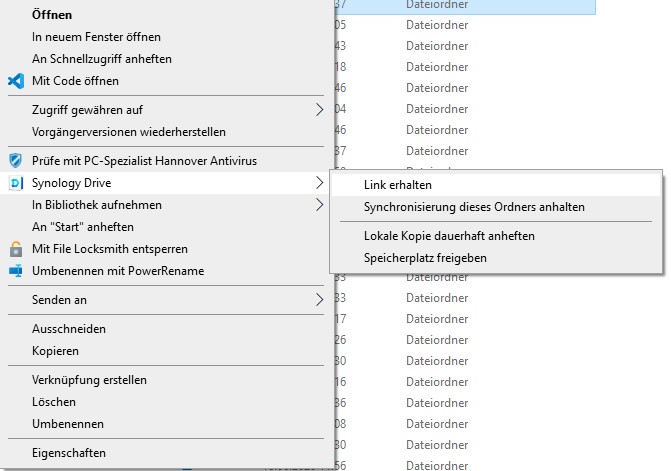671x471 pixels.
Task: Expand the In Bibliothek aufnehmen arrow
Action: pos(320,205)
